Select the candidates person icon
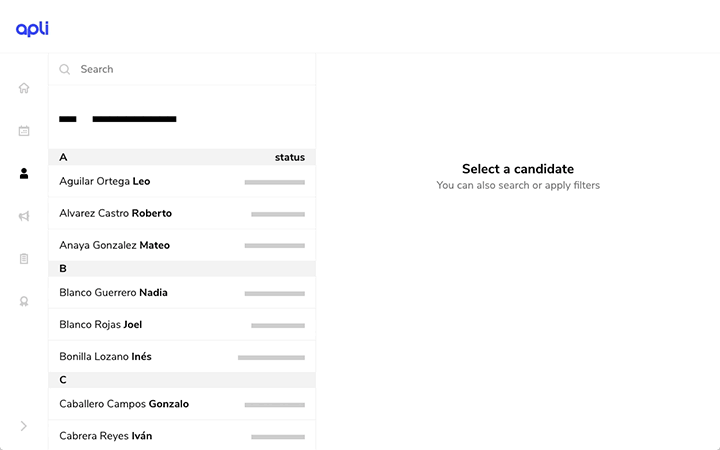Viewport: 720px width, 450px height. point(24,173)
